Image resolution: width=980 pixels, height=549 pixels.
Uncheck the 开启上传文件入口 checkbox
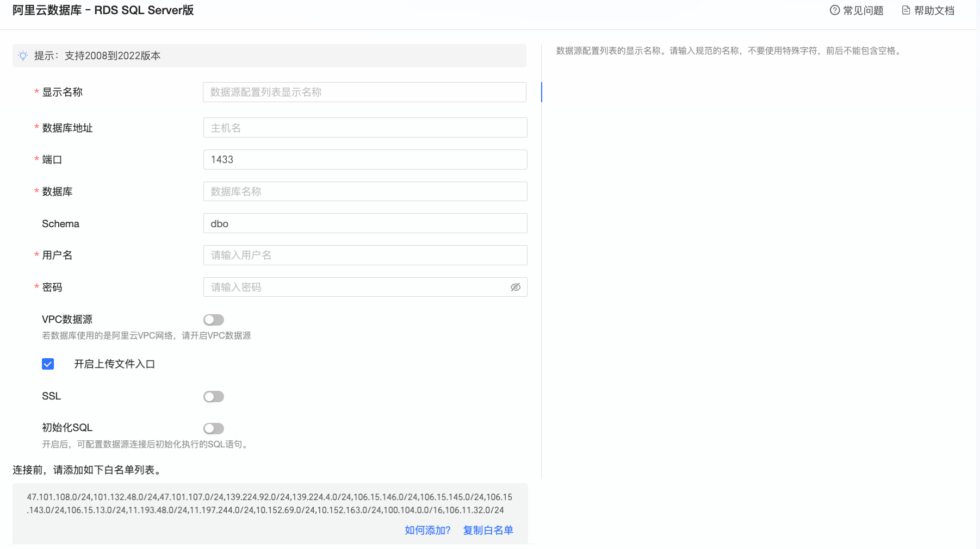pyautogui.click(x=48, y=364)
